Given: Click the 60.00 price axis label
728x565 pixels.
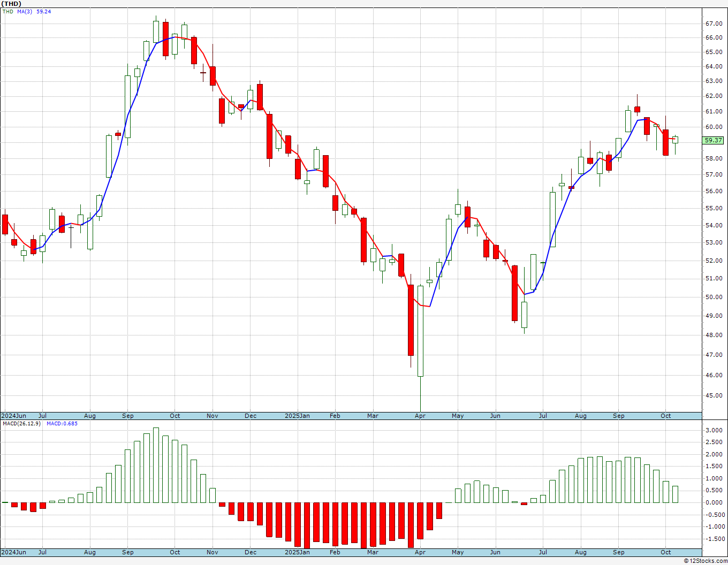Looking at the screenshot, I should tap(714, 127).
